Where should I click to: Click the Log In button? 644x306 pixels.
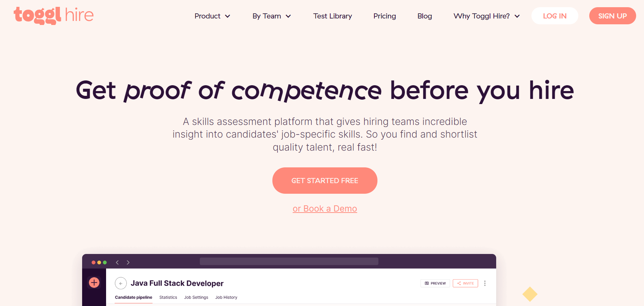(x=555, y=16)
